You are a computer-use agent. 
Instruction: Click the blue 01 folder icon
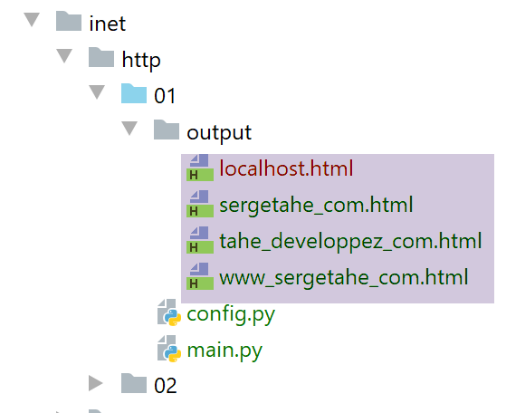click(134, 93)
